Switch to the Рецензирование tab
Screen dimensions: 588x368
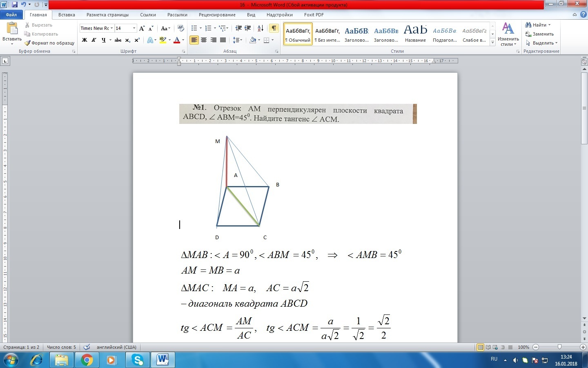tap(217, 15)
